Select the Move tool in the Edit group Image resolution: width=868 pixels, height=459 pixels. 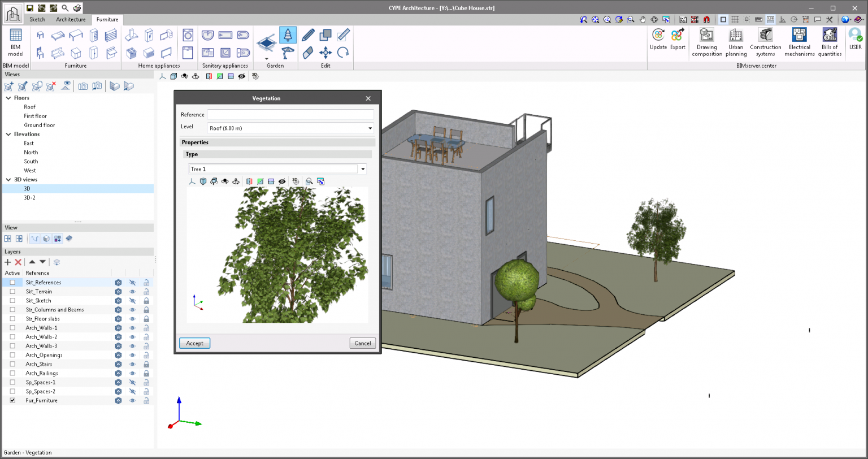(x=325, y=53)
